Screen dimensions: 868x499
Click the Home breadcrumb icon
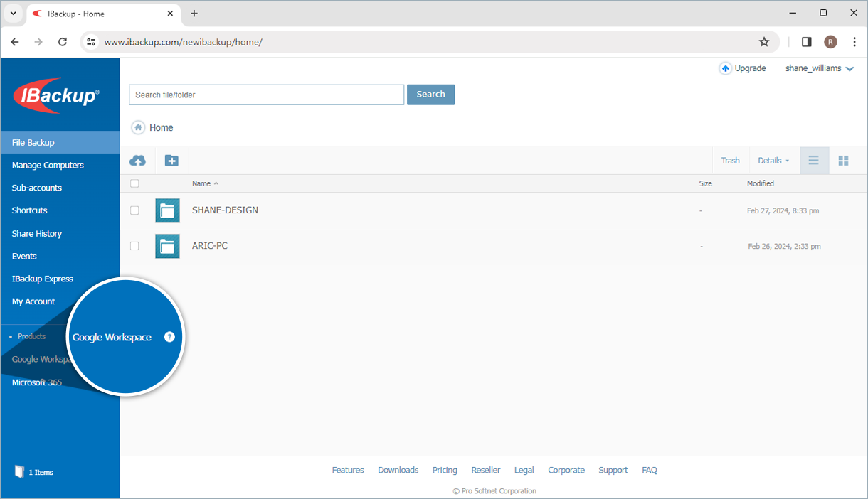(x=138, y=128)
